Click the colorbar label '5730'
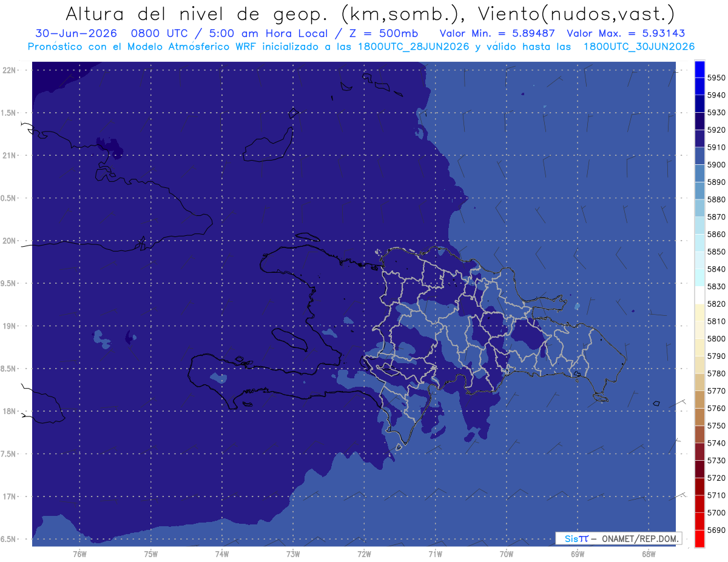This screenshot has height=562, width=728. [716, 460]
